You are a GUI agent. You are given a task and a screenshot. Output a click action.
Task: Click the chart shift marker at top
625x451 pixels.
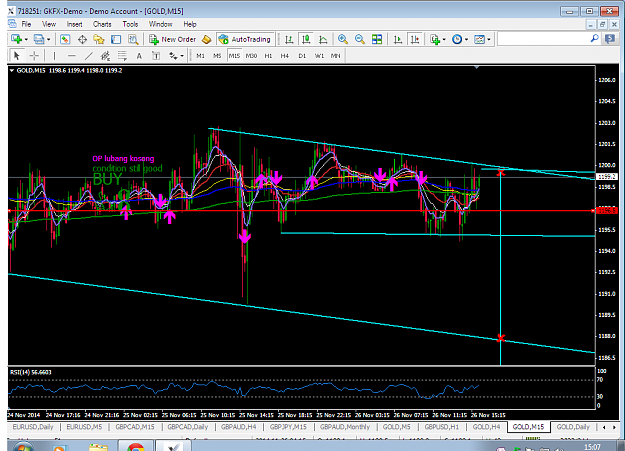(477, 67)
